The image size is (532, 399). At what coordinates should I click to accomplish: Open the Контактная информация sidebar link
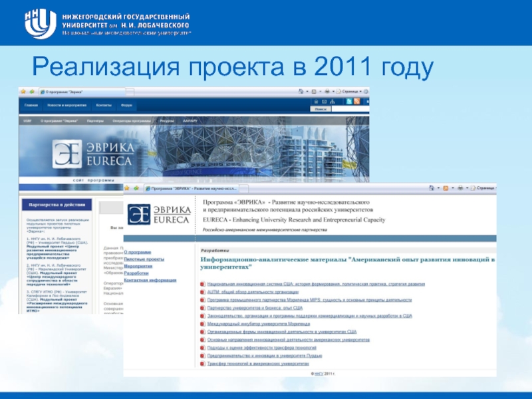coord(150,280)
